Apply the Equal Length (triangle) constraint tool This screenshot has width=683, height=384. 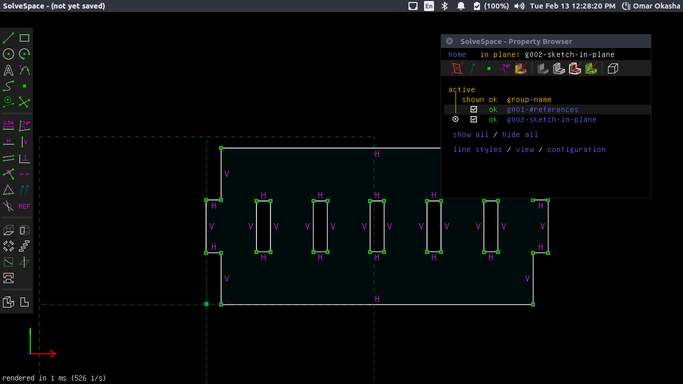(8, 190)
